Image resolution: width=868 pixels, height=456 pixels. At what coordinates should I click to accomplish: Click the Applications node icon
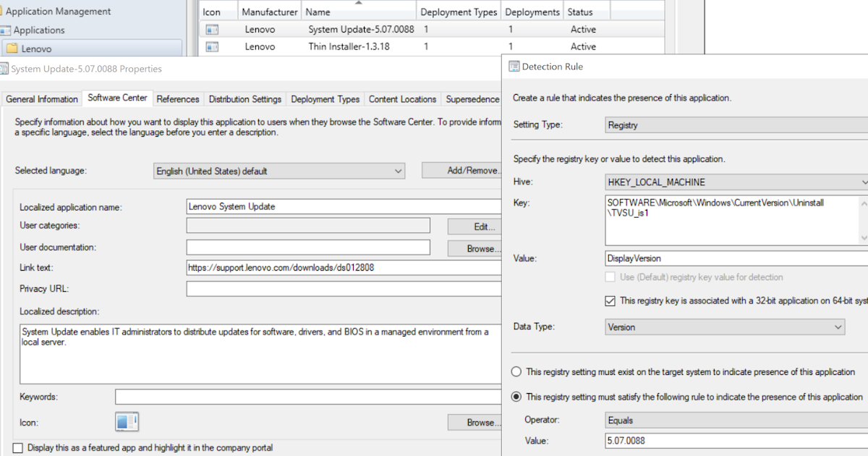pos(6,30)
